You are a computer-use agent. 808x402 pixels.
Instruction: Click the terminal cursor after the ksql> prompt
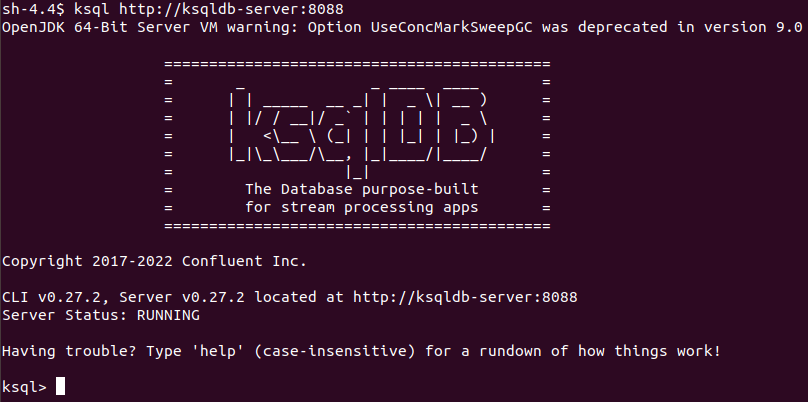click(x=61, y=387)
